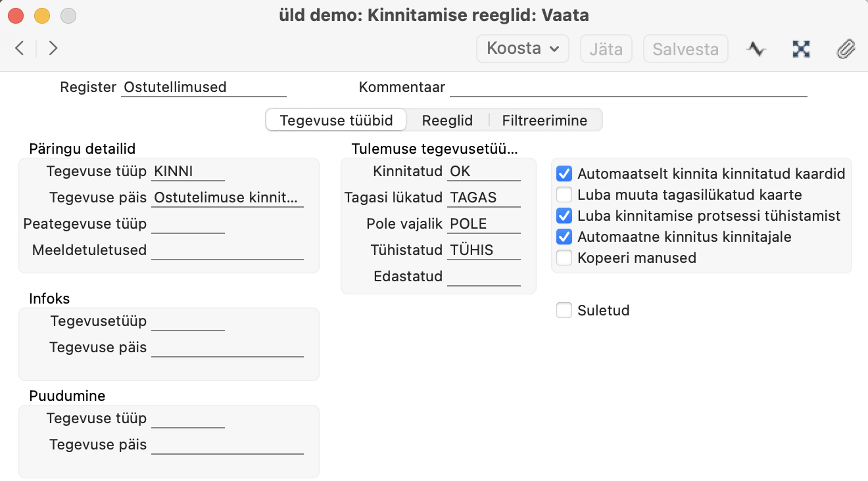The height and width of the screenshot is (481, 868).
Task: Expand the Koosta dropdown menu
Action: [x=523, y=49]
